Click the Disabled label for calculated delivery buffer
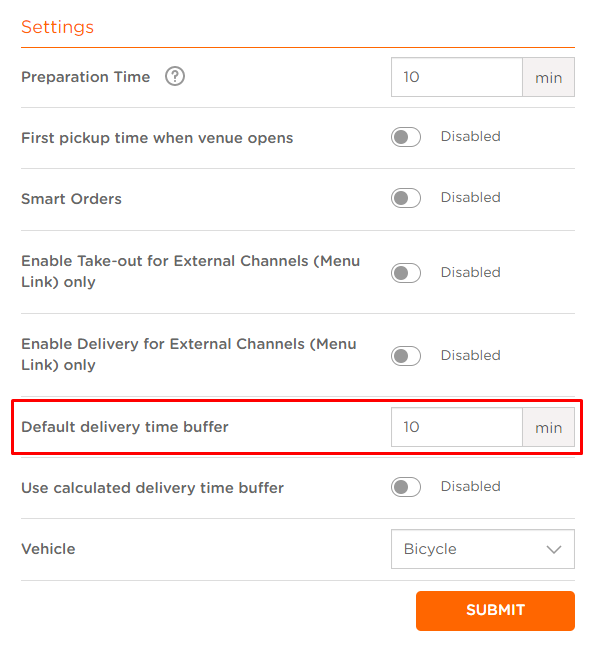This screenshot has height=649, width=595. pyautogui.click(x=471, y=486)
